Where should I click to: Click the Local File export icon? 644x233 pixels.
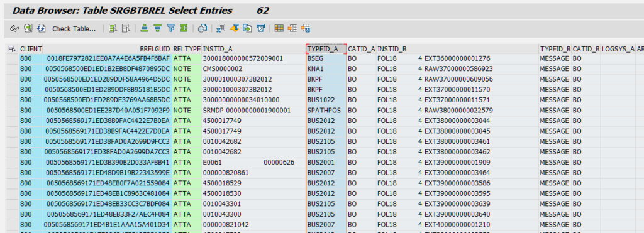click(247, 28)
